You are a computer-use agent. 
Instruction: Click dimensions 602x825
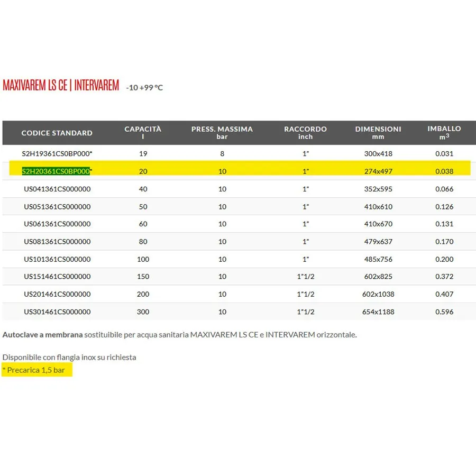378,277
